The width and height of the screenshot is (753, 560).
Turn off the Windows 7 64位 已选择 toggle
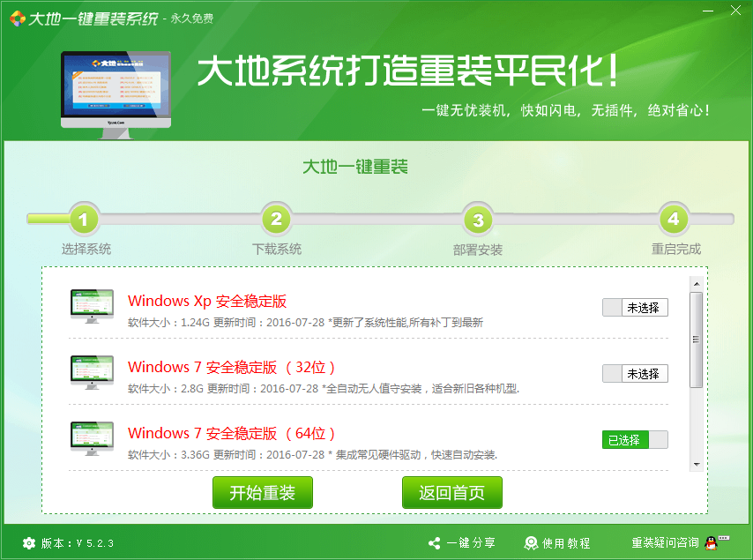coord(635,440)
